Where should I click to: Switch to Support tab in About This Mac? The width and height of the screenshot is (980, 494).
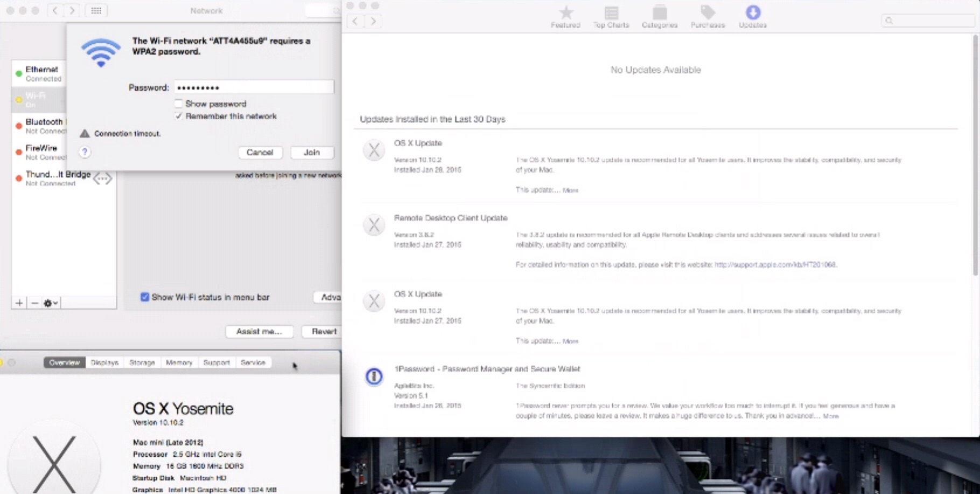pos(216,363)
